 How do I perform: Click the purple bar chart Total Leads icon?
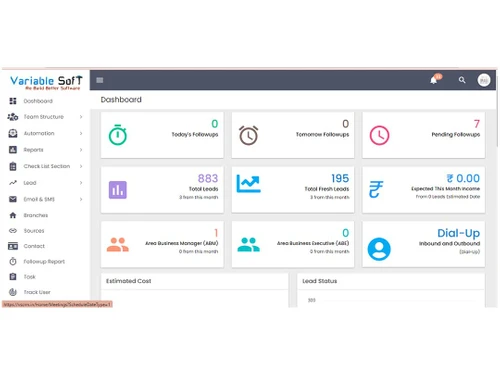pos(118,190)
